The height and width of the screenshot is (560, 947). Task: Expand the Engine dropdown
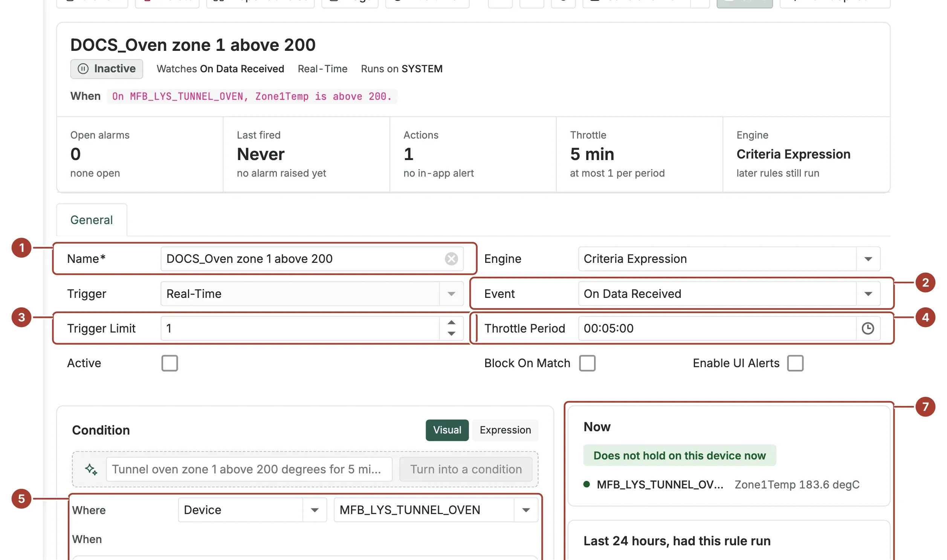[868, 259]
